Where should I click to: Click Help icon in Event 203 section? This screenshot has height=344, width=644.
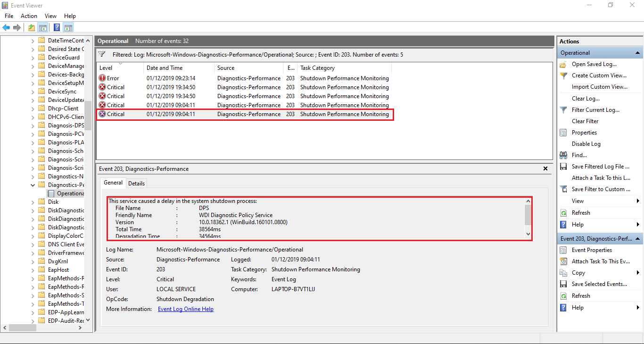click(563, 308)
